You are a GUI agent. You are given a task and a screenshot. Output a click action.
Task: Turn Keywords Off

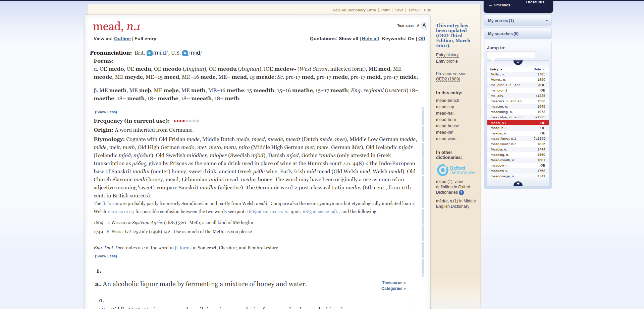(x=422, y=39)
